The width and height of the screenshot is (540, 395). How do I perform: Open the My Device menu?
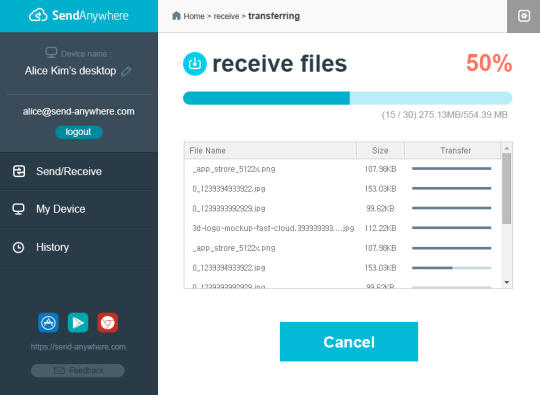(79, 209)
